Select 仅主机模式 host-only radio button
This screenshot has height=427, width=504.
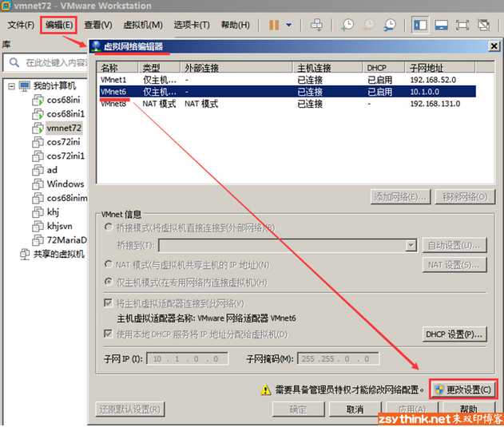point(109,282)
